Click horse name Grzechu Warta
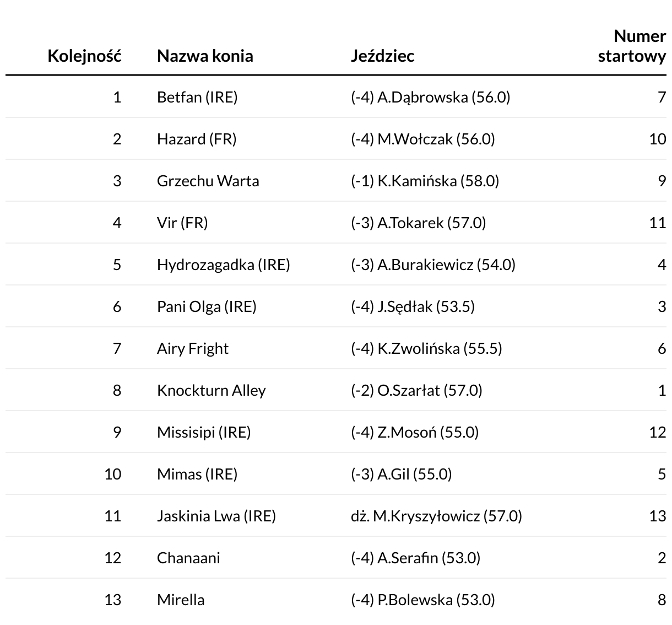This screenshot has height=625, width=672. 208,181
